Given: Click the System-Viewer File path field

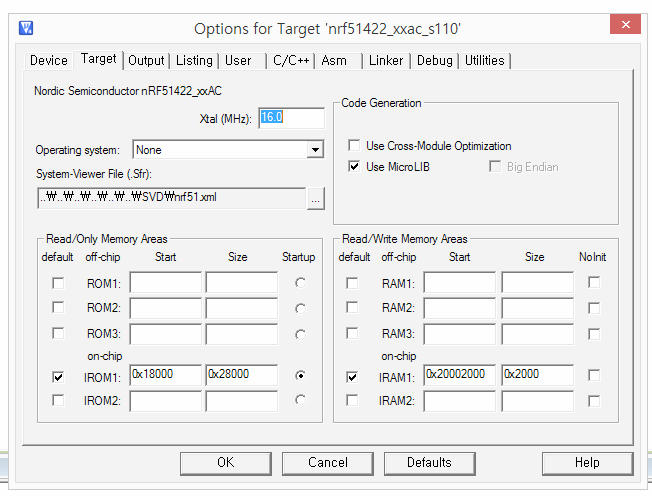Looking at the screenshot, I should 171,198.
